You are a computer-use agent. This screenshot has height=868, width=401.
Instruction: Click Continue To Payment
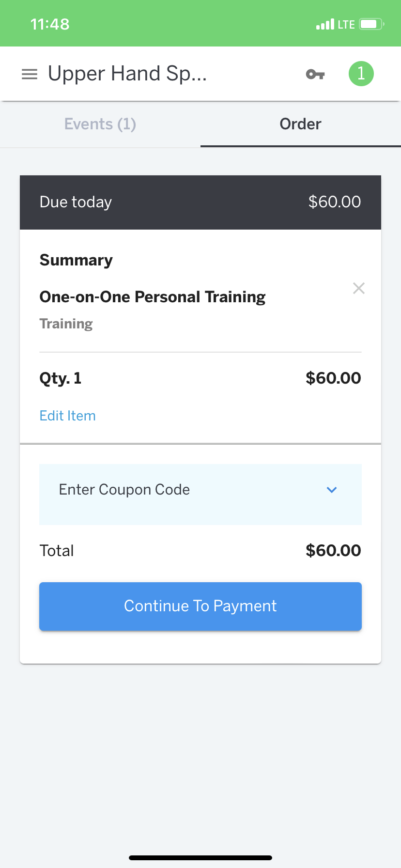pyautogui.click(x=200, y=606)
